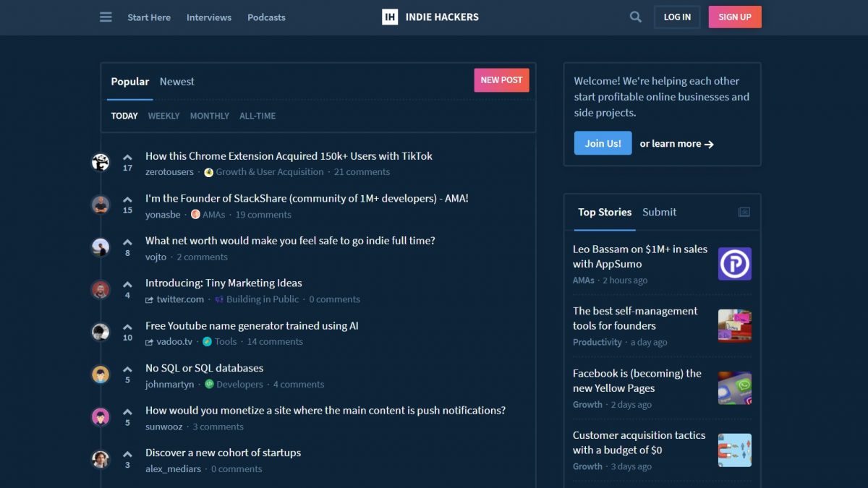Open the best self-management tools story

(x=635, y=318)
